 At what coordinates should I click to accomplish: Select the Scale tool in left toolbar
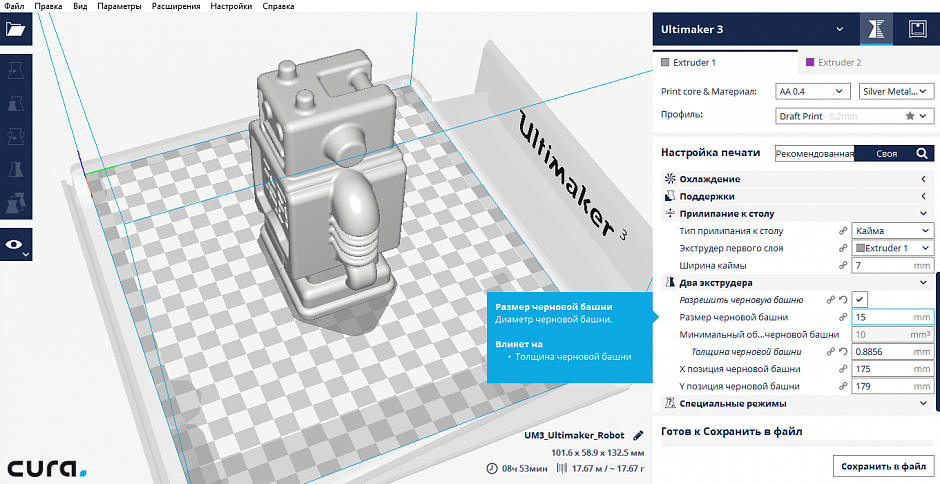(16, 104)
